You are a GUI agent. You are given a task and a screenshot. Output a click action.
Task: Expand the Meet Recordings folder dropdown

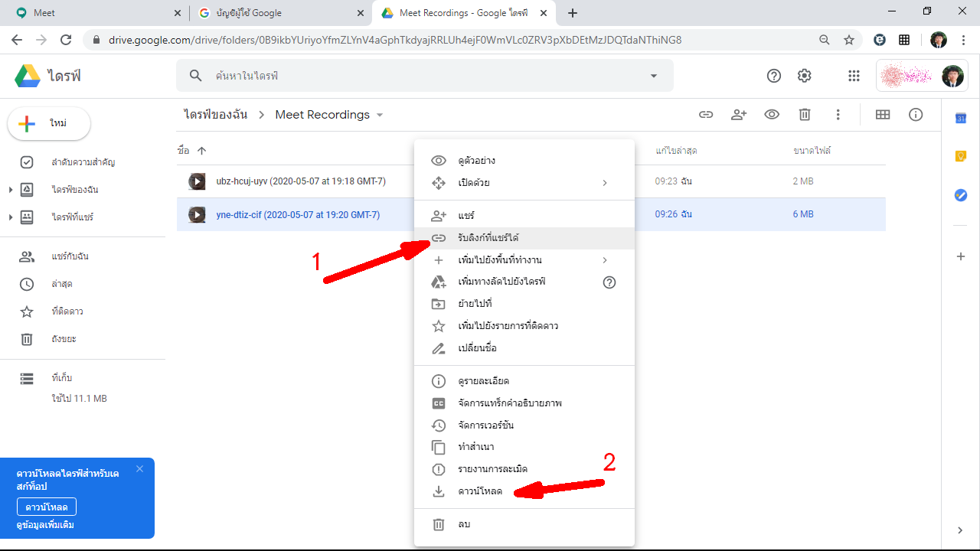[379, 115]
